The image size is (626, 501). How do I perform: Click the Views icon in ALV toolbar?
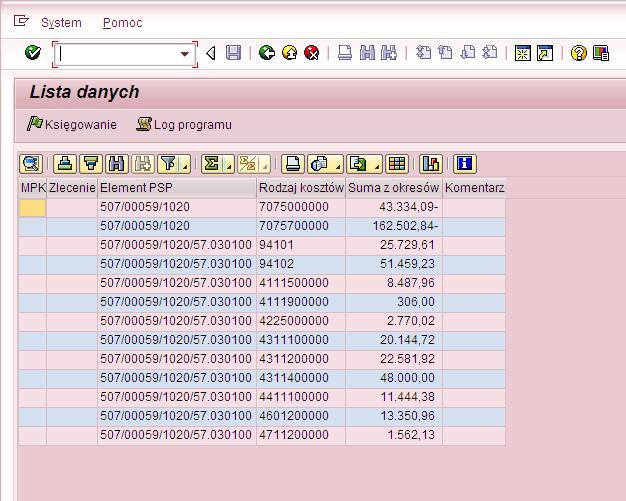319,164
